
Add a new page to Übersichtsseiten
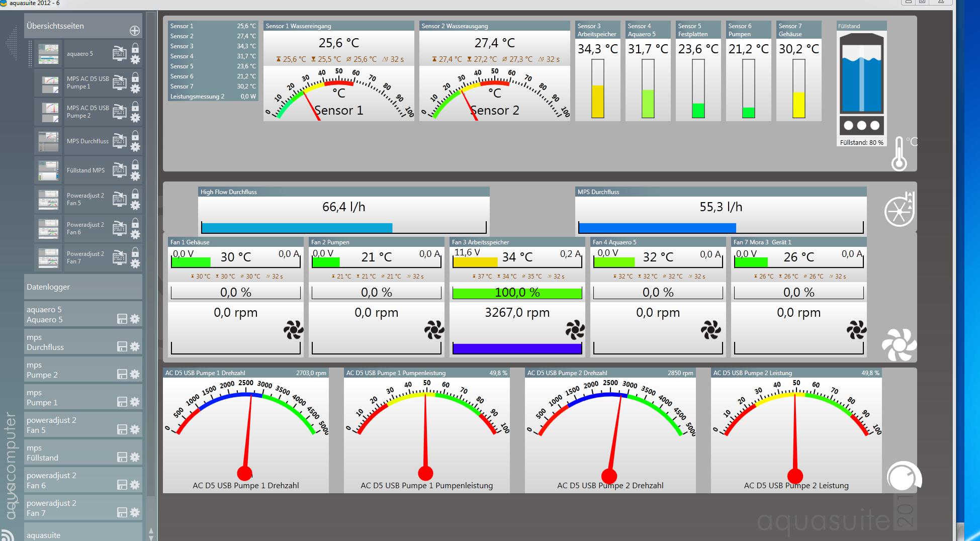pos(135,31)
